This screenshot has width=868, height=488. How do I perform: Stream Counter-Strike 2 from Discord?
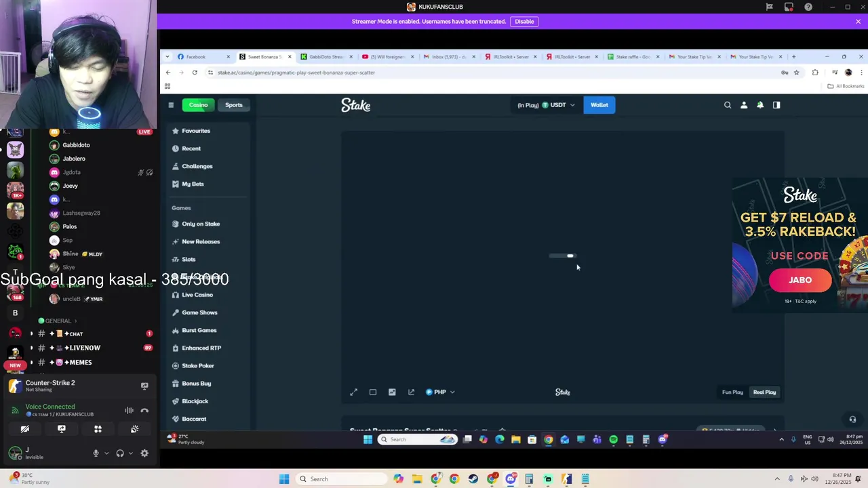(x=144, y=386)
